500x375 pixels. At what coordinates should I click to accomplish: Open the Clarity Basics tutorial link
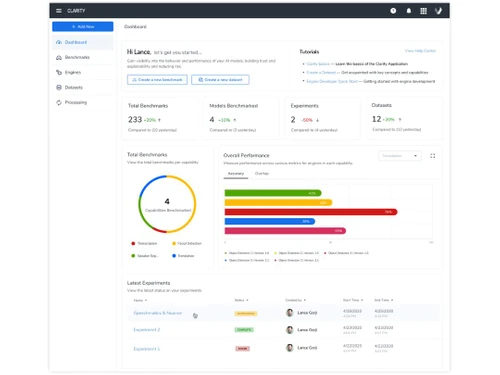[x=318, y=64]
